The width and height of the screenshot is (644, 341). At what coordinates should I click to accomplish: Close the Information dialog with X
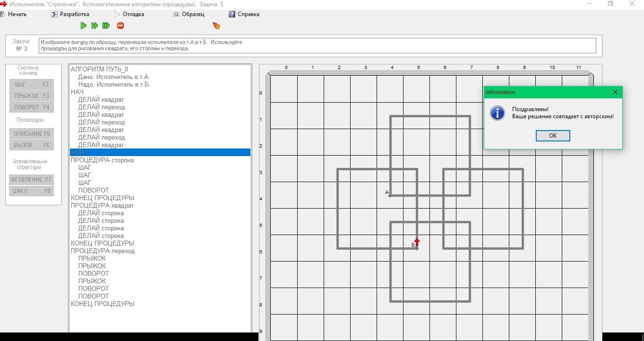pyautogui.click(x=615, y=92)
